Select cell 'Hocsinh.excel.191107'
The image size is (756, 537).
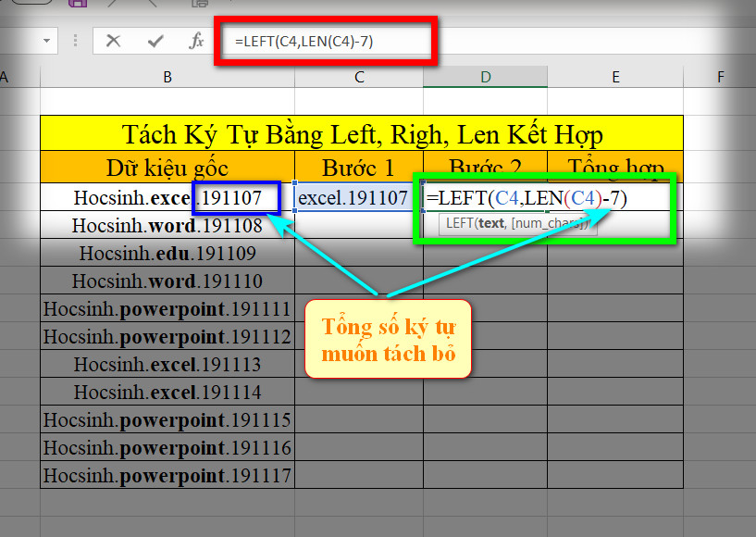tap(167, 197)
